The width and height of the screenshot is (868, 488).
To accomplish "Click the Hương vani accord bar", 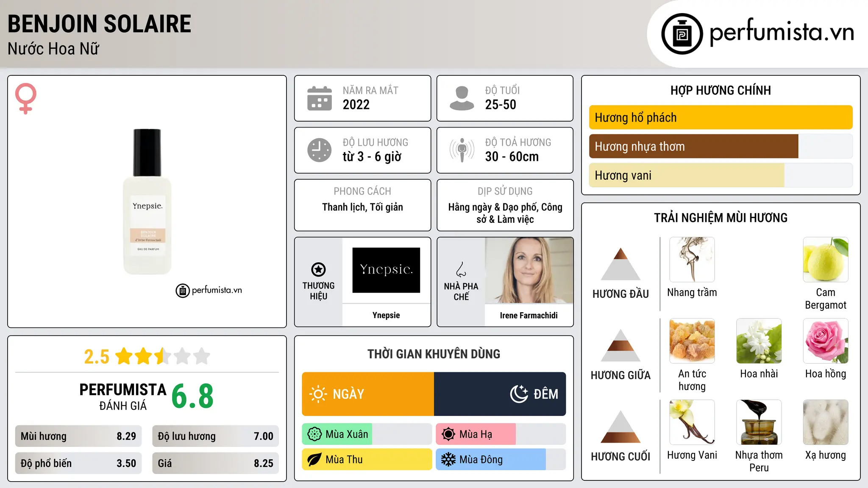I will point(721,175).
